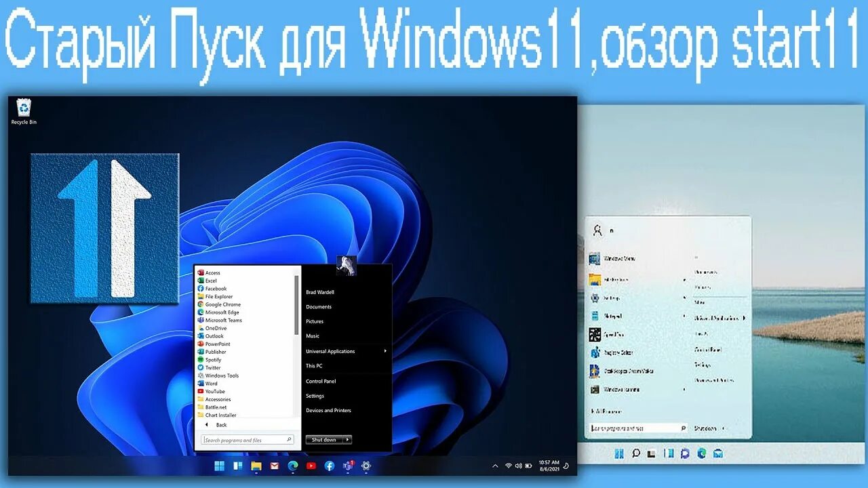Viewport: 868px width, 488px height.
Task: Open the Shut down options arrow
Action: coord(348,440)
